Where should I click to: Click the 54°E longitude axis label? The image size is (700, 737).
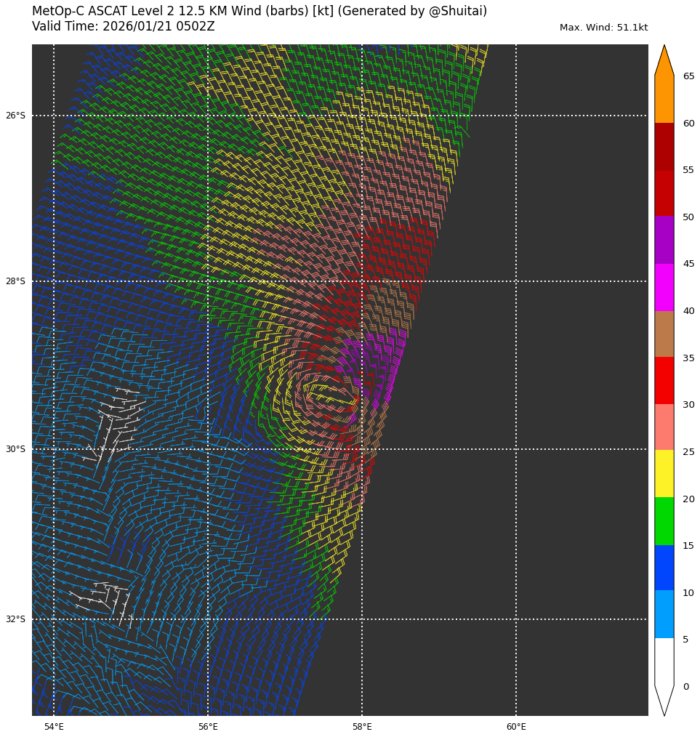pos(54,727)
